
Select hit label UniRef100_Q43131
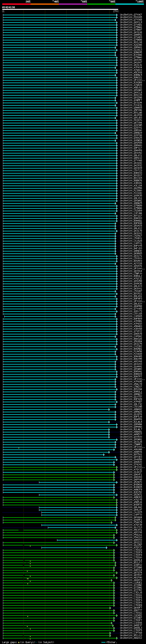[x=131, y=65]
